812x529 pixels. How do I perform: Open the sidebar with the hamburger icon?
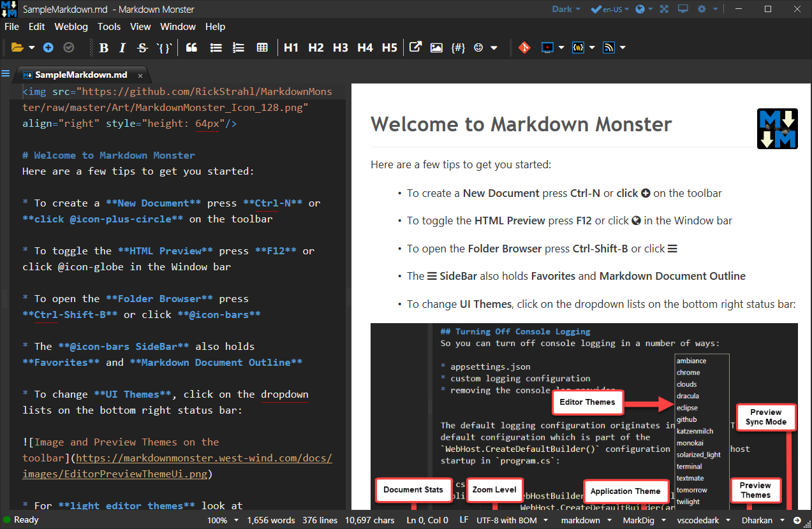click(6, 73)
